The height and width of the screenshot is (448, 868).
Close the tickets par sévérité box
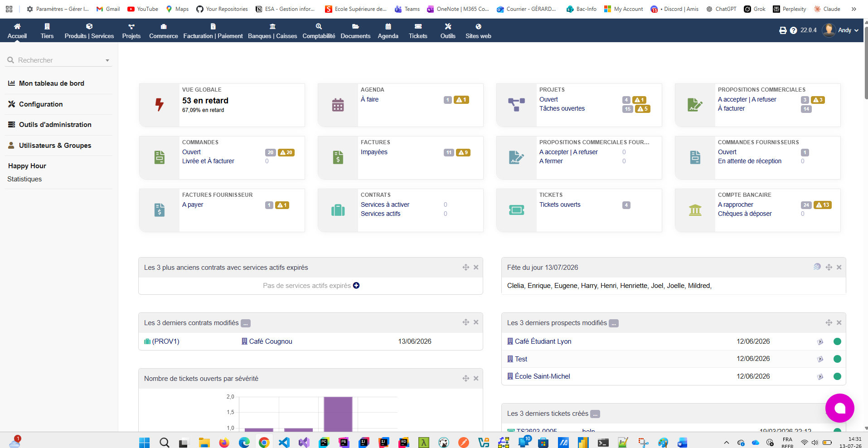tap(476, 379)
